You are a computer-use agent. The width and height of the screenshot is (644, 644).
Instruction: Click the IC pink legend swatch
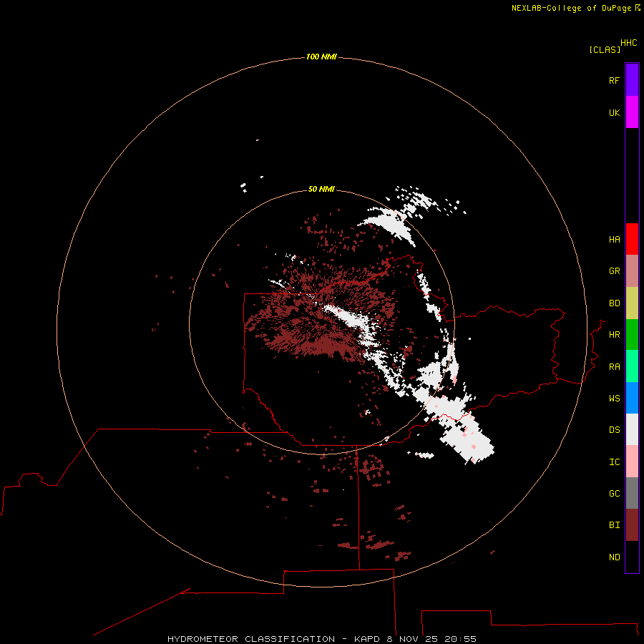coord(632,462)
